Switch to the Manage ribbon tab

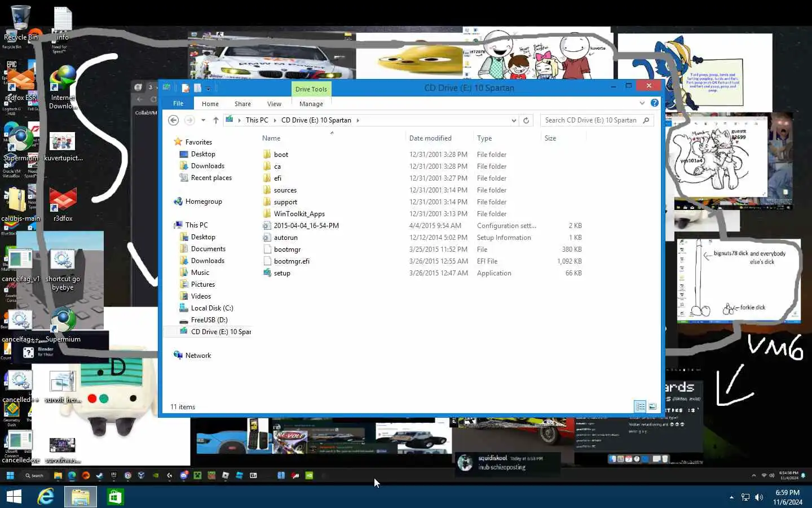[311, 104]
